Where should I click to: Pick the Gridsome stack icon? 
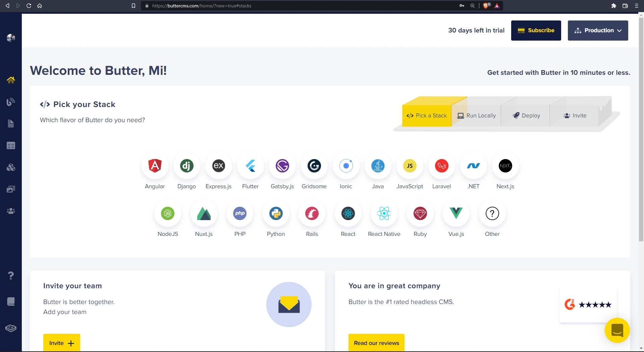click(x=314, y=165)
